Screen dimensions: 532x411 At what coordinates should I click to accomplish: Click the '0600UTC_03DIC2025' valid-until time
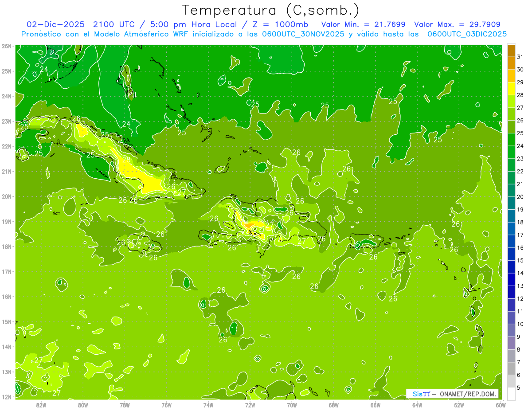coord(467,34)
